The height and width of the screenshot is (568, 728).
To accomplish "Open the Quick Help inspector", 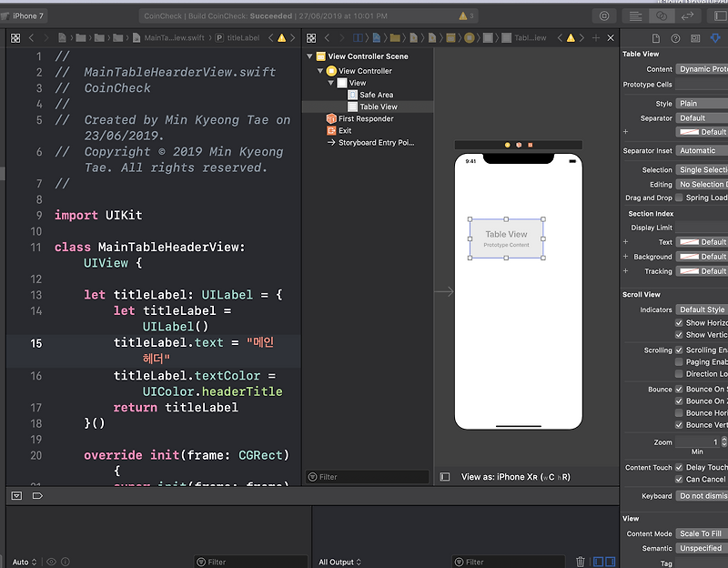I will tap(675, 37).
